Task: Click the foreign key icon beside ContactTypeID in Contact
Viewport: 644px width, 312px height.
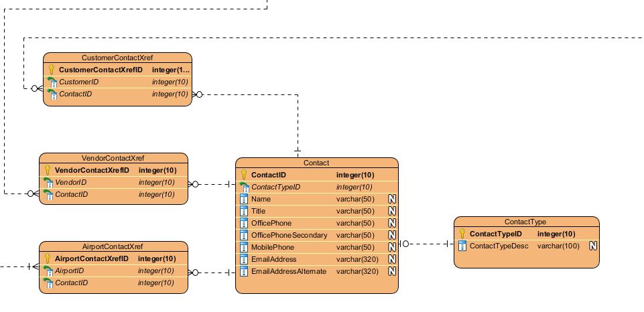Action: 244,187
